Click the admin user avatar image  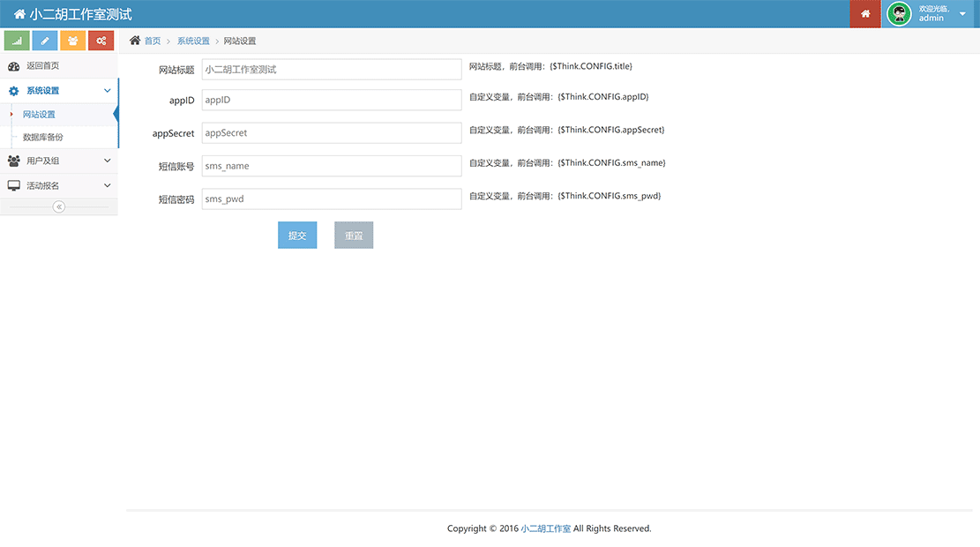pos(899,14)
